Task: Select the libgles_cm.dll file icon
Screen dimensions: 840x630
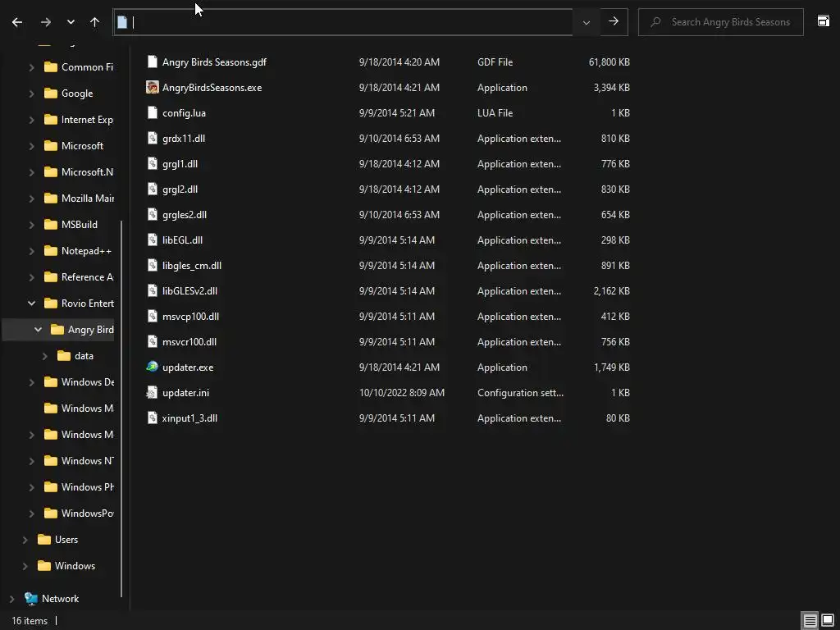Action: (x=153, y=266)
